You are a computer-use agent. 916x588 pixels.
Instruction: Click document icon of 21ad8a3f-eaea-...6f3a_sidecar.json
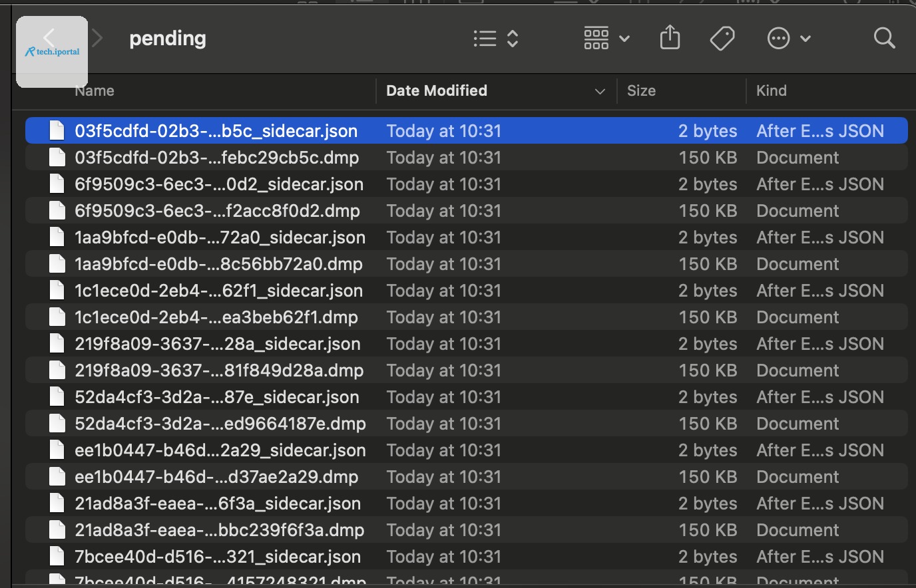(x=57, y=504)
